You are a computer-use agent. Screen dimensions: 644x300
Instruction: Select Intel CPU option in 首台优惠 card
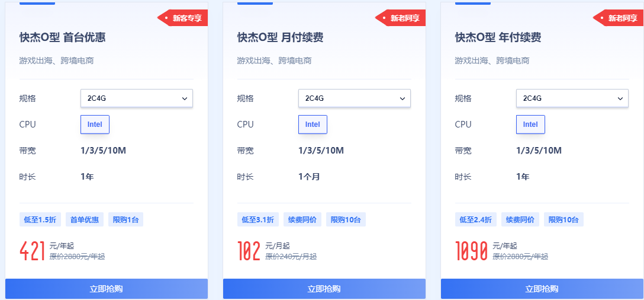click(95, 125)
